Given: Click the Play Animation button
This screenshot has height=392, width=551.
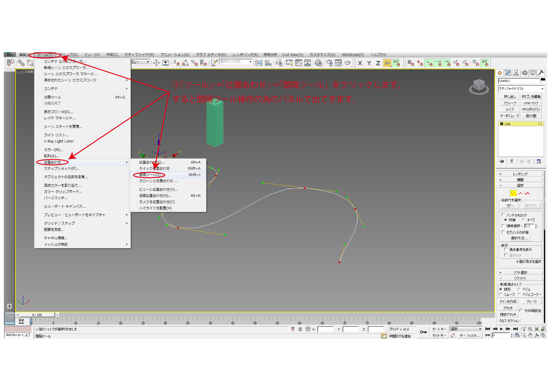Looking at the screenshot, I should click(x=501, y=329).
